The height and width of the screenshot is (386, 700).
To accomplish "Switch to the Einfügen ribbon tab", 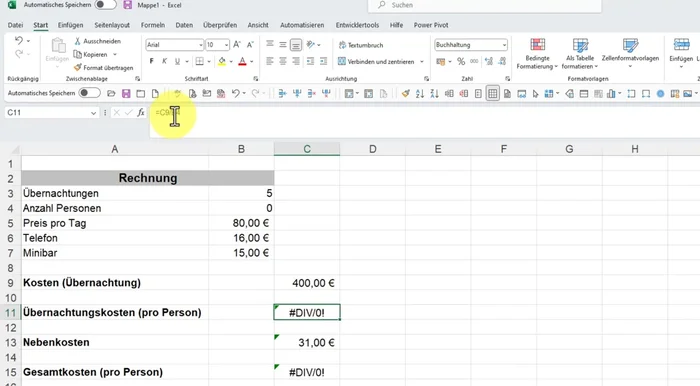I will [71, 25].
